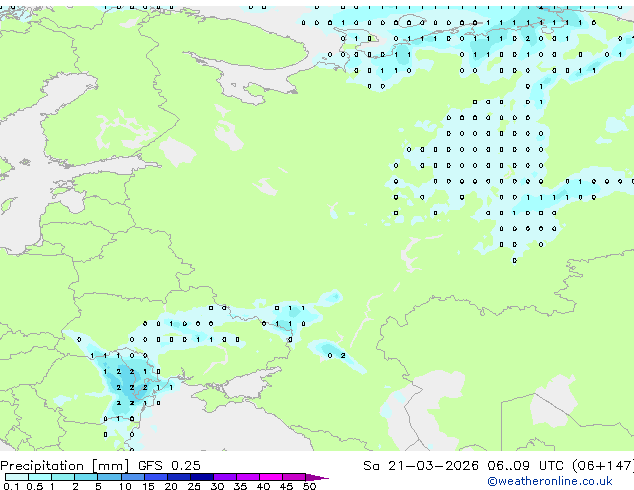The height and width of the screenshot is (490, 634).
Task: Select the 35–40 mm violet swatch
Action: point(248,477)
